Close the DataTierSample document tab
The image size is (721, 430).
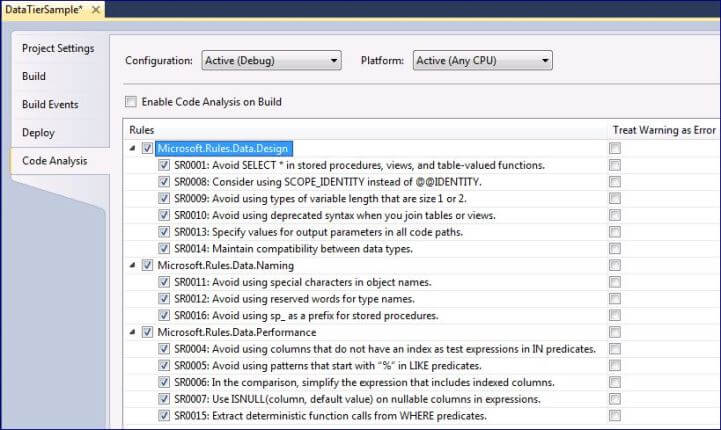tap(96, 11)
